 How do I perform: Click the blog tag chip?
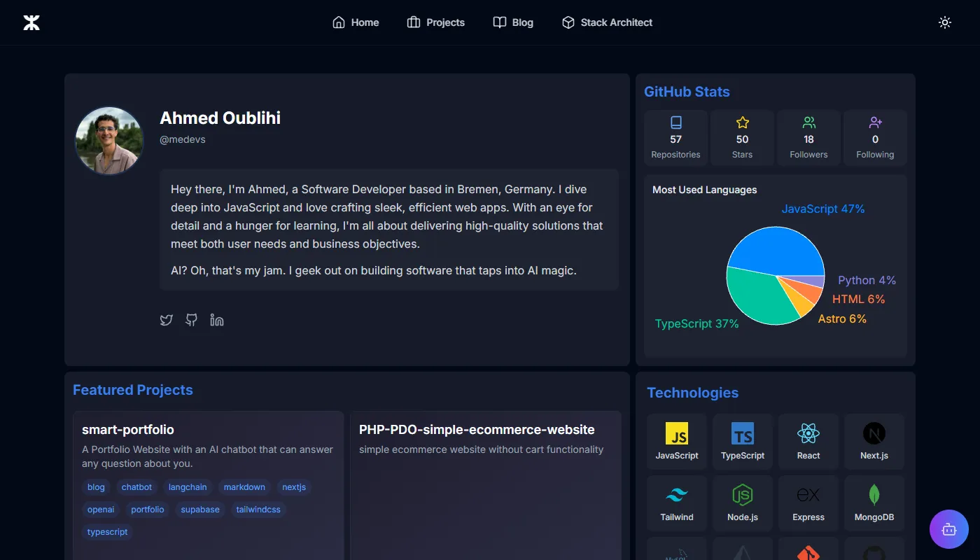coord(96,487)
